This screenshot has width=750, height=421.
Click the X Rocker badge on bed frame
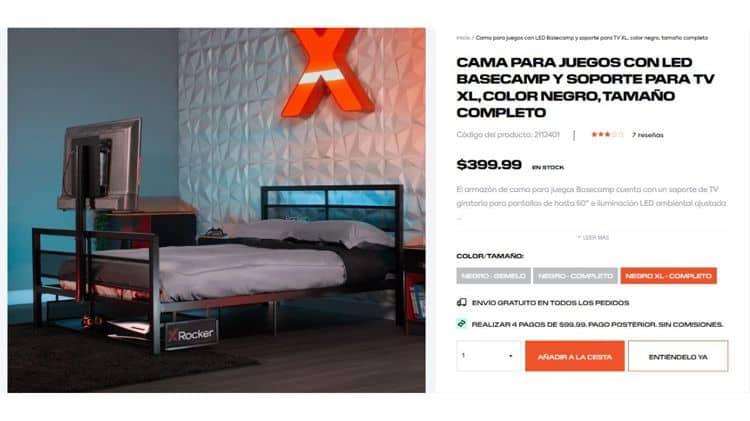click(x=191, y=334)
